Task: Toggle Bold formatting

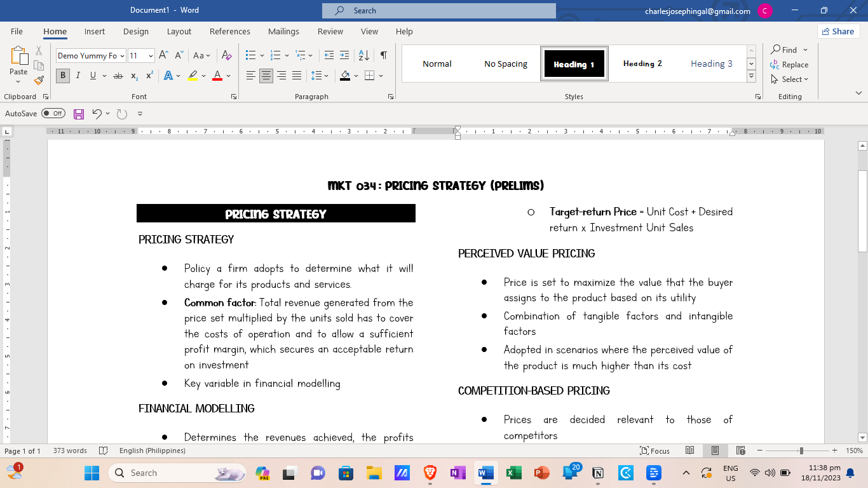Action: point(63,76)
